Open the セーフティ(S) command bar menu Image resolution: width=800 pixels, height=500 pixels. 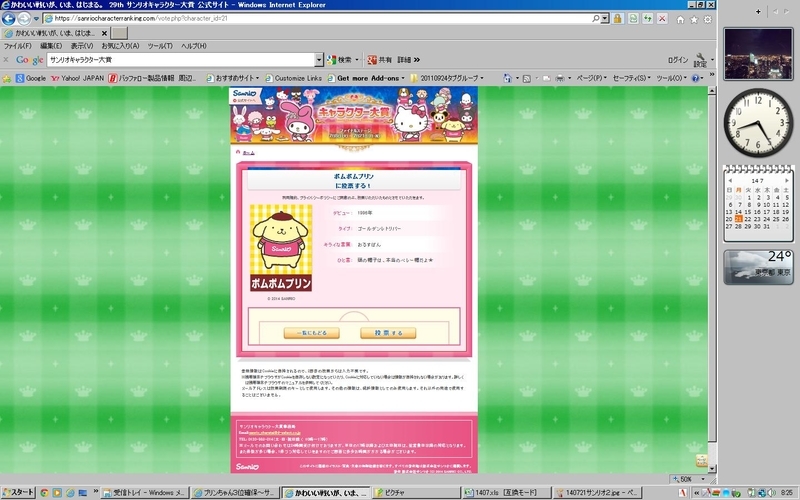click(x=632, y=78)
